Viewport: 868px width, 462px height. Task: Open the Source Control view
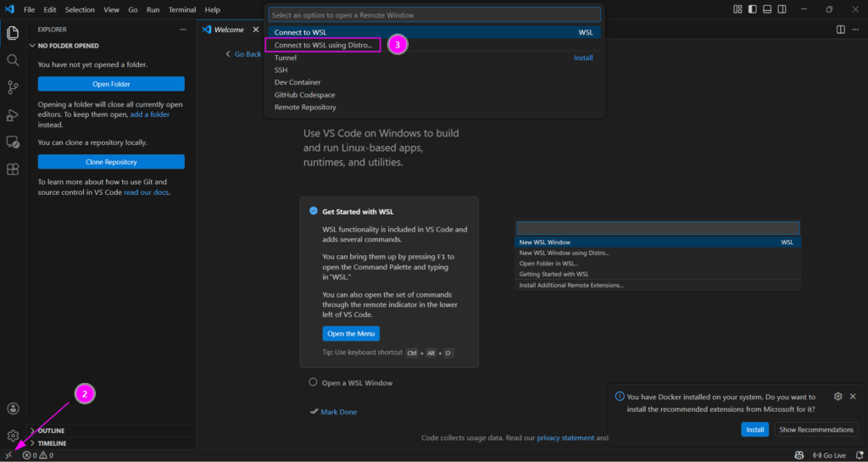pos(13,87)
